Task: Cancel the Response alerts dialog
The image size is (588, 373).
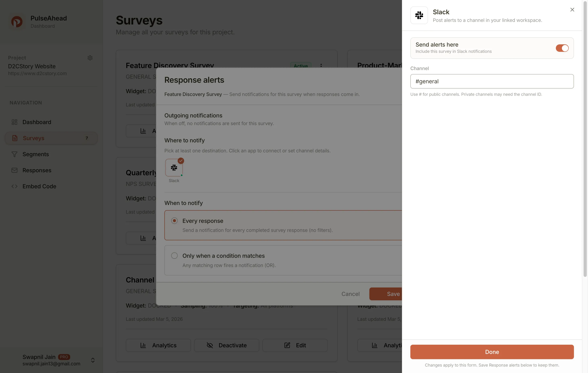Action: 350,294
